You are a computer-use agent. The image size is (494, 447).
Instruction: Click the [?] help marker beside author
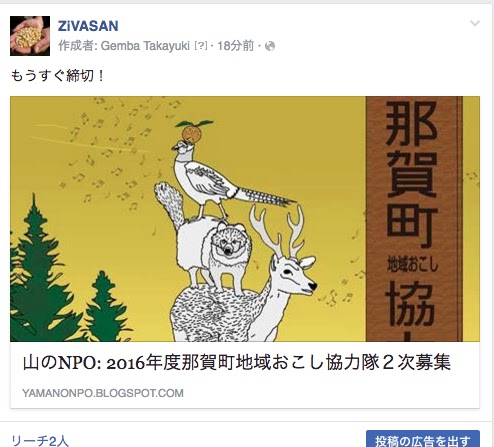click(x=201, y=46)
